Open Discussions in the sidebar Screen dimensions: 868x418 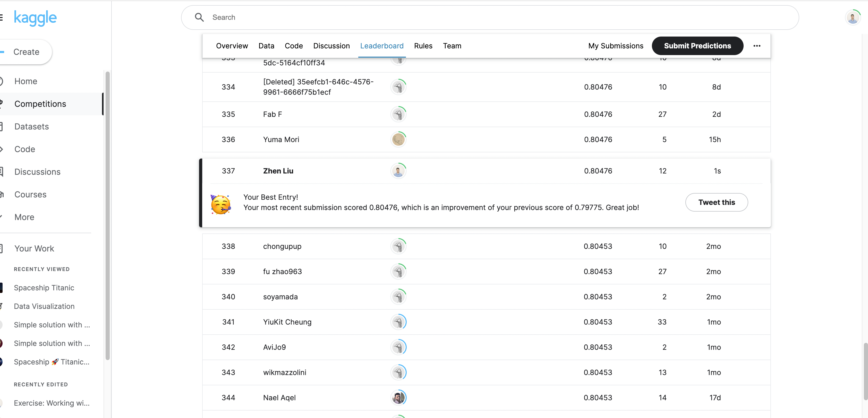click(37, 172)
